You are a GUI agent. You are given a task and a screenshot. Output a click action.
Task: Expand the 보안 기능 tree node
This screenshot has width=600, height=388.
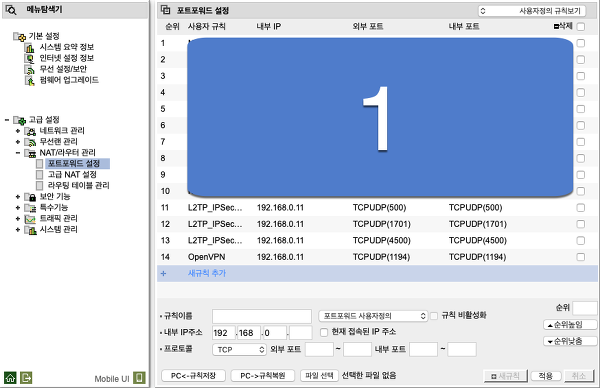[18, 197]
